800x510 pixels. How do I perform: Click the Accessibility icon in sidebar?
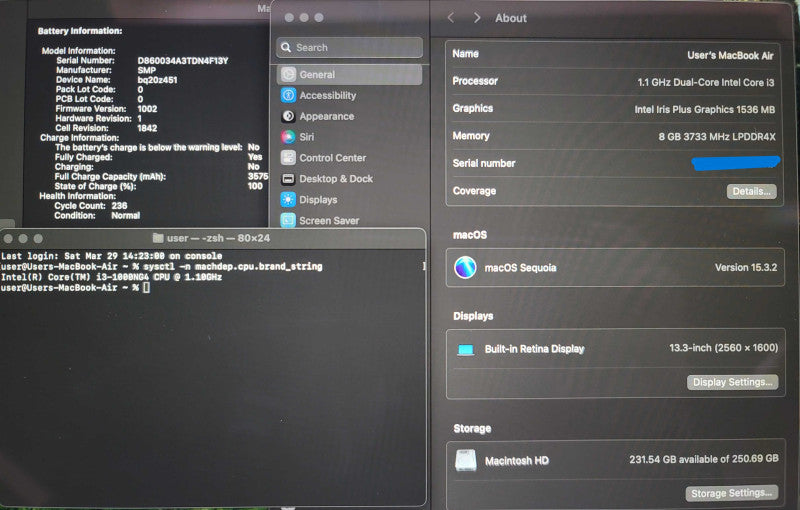(288, 95)
